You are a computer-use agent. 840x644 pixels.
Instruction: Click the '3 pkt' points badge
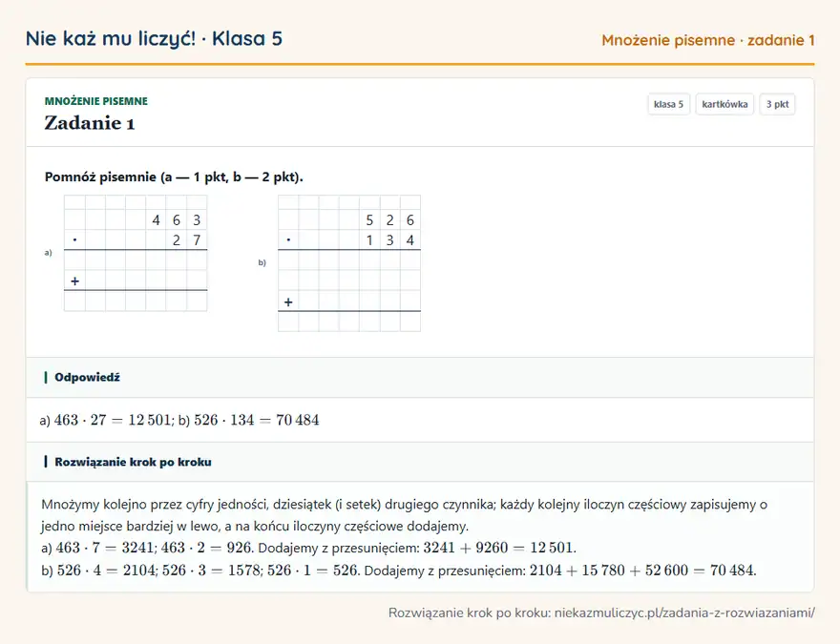pyautogui.click(x=777, y=104)
